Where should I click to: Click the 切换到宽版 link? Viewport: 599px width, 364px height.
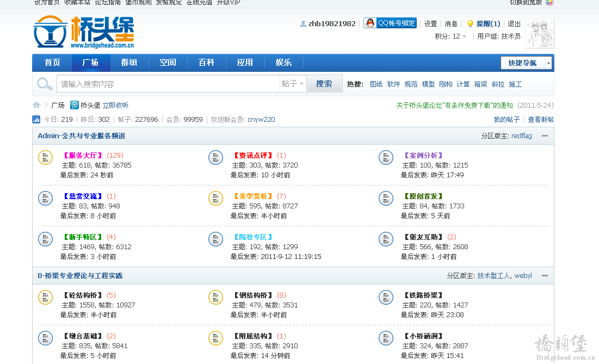(526, 2)
